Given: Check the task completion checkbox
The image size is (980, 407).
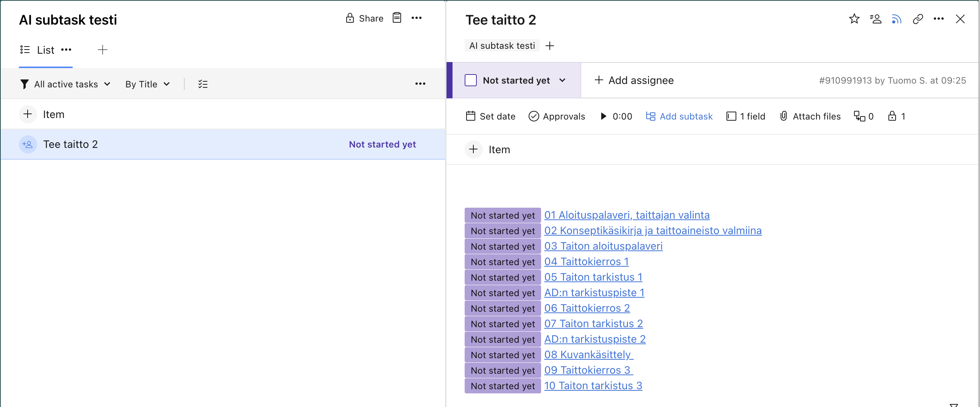Looking at the screenshot, I should click(x=471, y=80).
